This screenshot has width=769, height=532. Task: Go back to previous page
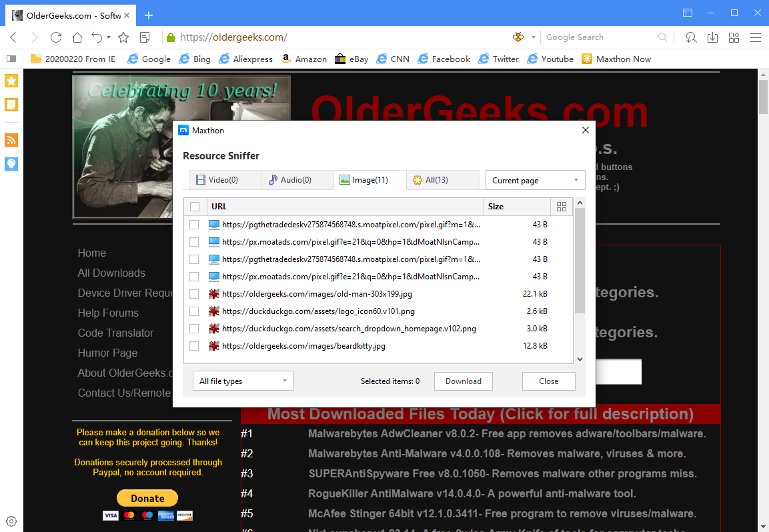click(13, 37)
